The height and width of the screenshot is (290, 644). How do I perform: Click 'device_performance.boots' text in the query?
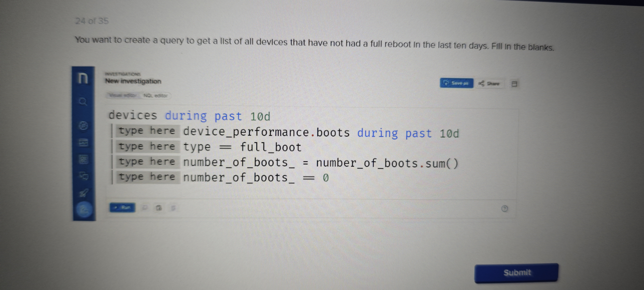[x=266, y=133]
